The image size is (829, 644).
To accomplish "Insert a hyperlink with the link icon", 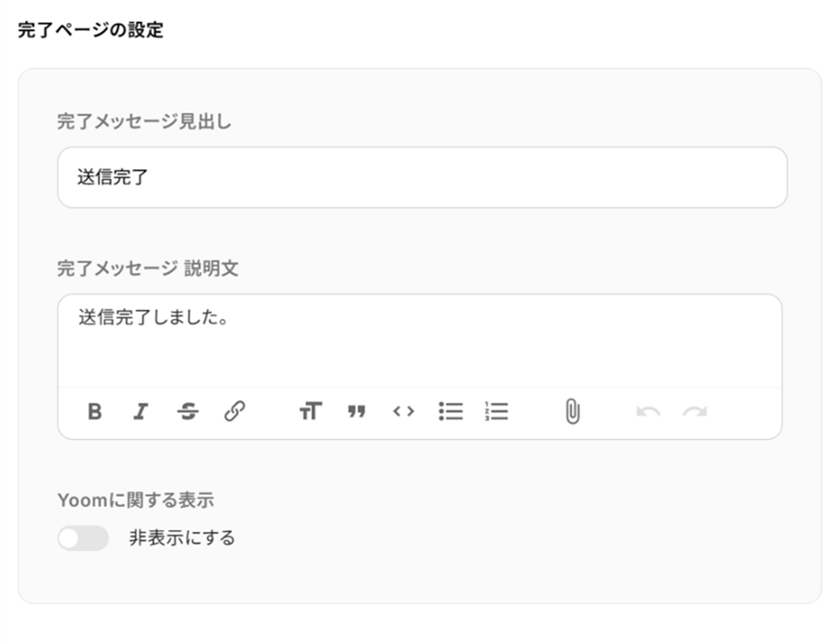I will pyautogui.click(x=234, y=411).
